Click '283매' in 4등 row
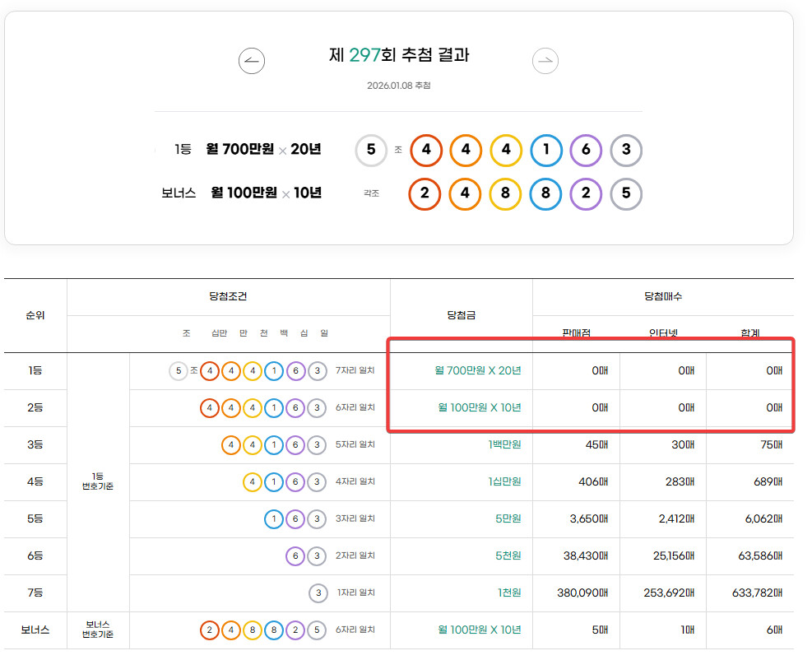The height and width of the screenshot is (660, 812). click(680, 481)
